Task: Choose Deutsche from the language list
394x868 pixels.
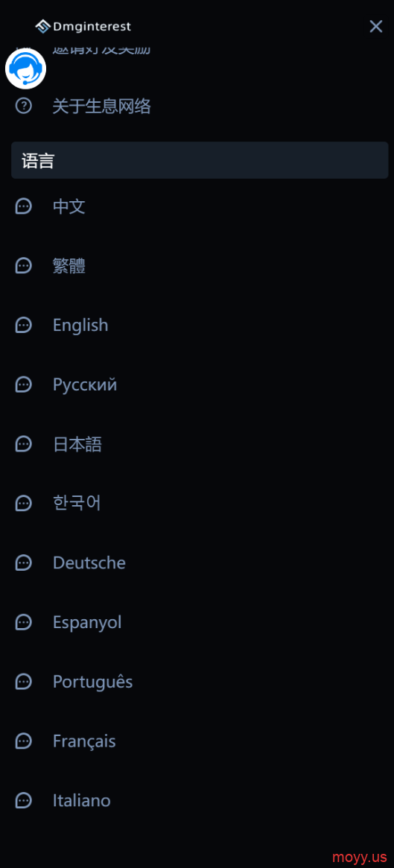Action: pyautogui.click(x=89, y=563)
